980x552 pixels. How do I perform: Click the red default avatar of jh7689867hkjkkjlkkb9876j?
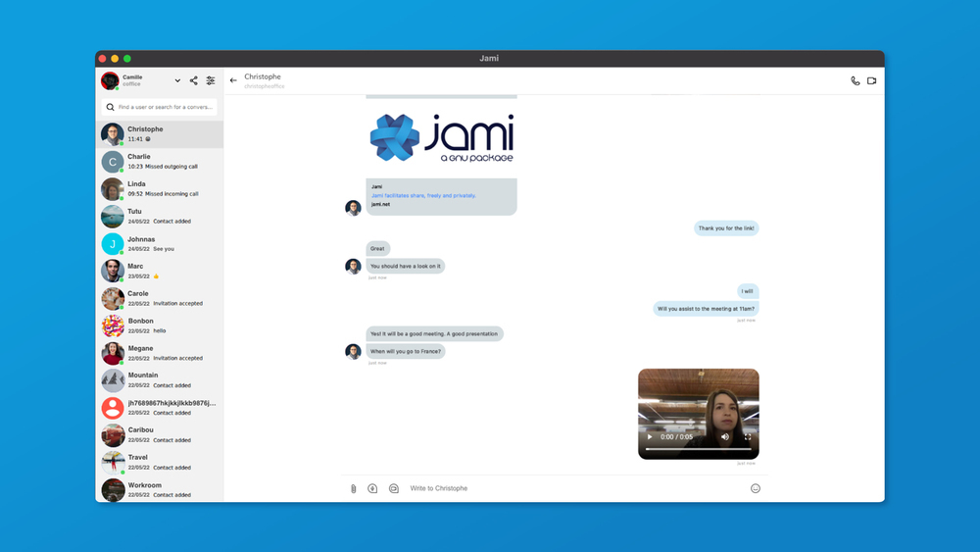113,408
